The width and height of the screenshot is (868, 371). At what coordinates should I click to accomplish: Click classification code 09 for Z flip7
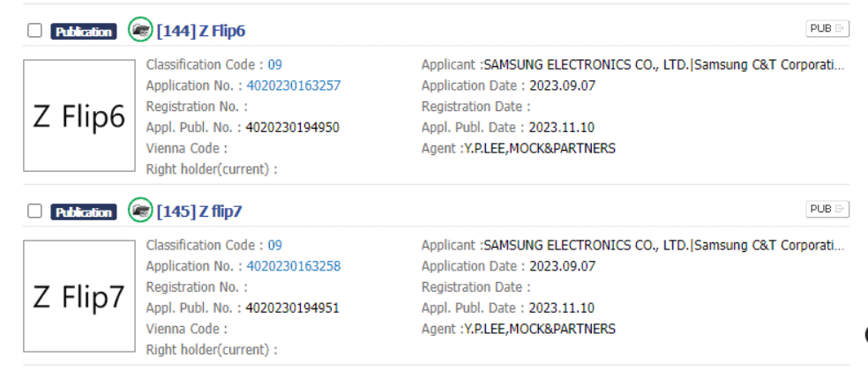275,245
